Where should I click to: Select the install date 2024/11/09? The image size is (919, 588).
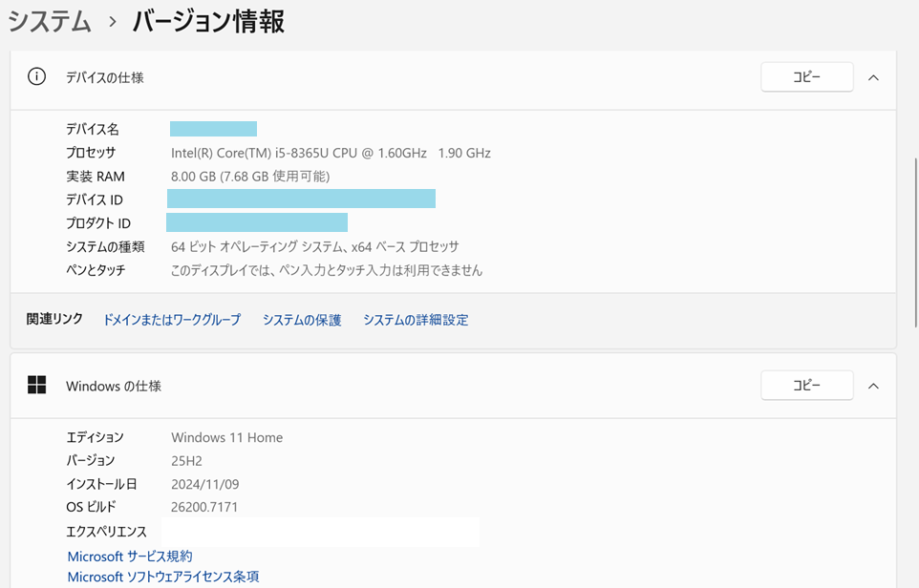(205, 484)
